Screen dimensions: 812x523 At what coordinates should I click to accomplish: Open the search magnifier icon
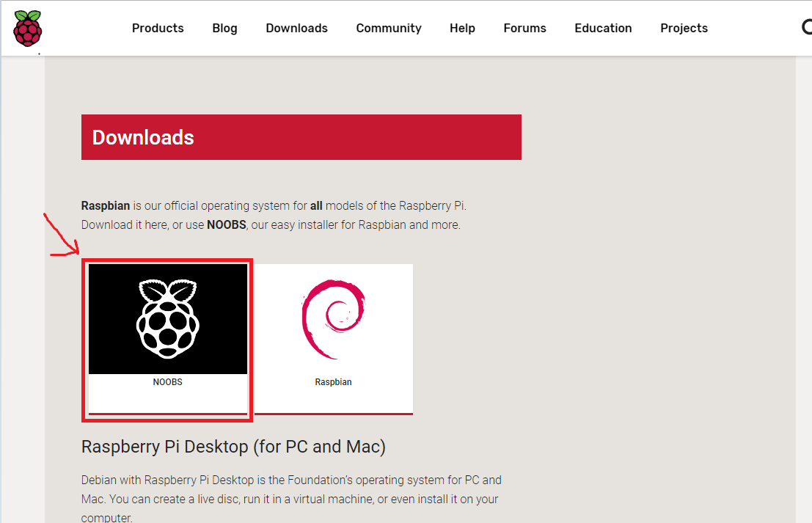tap(807, 27)
